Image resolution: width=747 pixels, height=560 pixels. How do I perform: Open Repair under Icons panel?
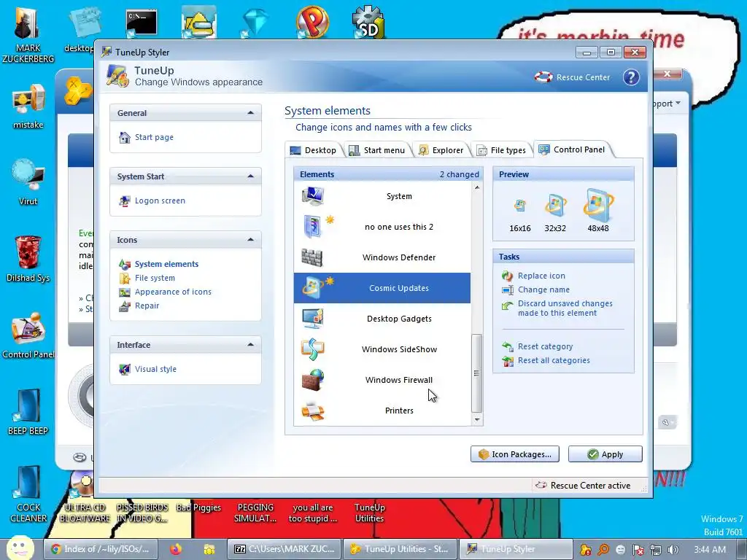(x=147, y=306)
